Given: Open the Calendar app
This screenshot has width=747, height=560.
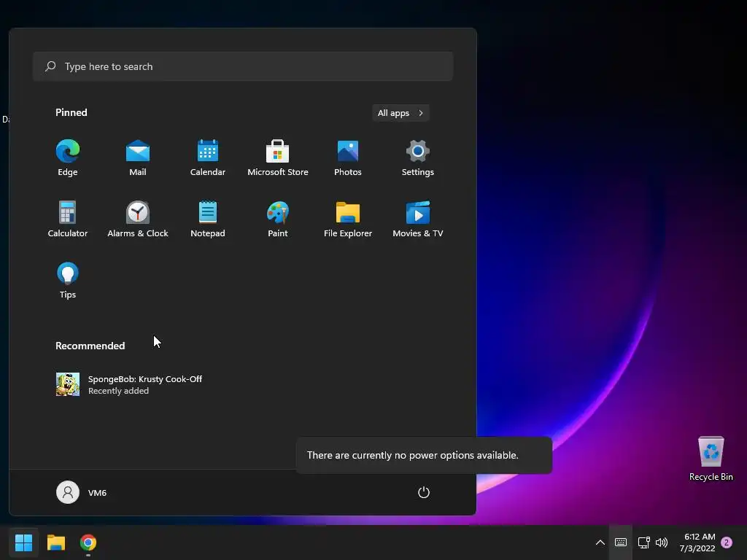Looking at the screenshot, I should click(x=208, y=157).
